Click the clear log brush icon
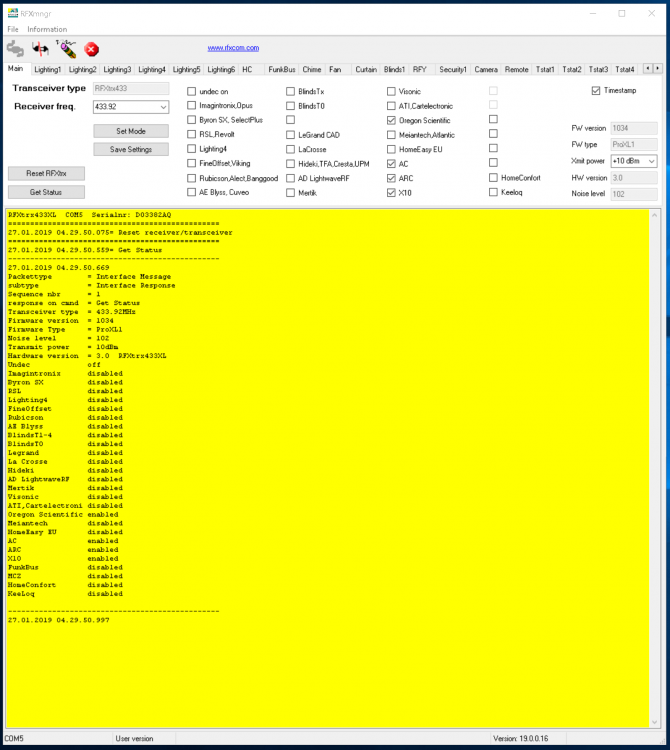Screen dimensions: 670x750 (x=67, y=48)
